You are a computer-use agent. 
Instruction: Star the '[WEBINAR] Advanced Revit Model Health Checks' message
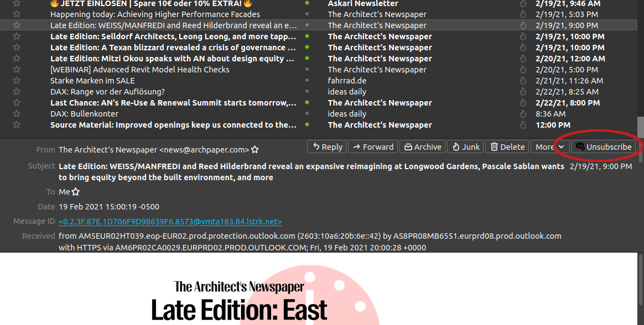[x=17, y=69]
